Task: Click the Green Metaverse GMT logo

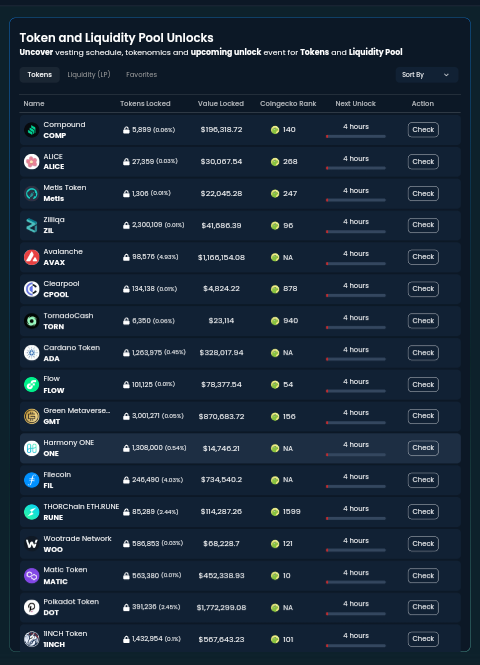Action: [31, 416]
